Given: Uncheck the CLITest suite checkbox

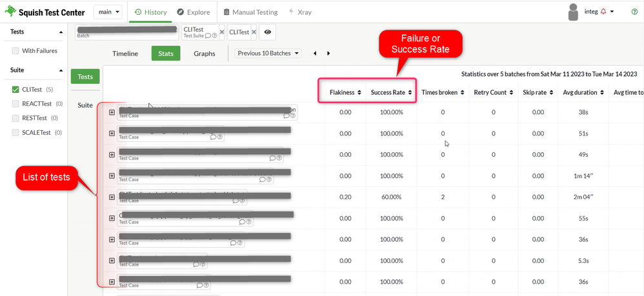Looking at the screenshot, I should [15, 90].
